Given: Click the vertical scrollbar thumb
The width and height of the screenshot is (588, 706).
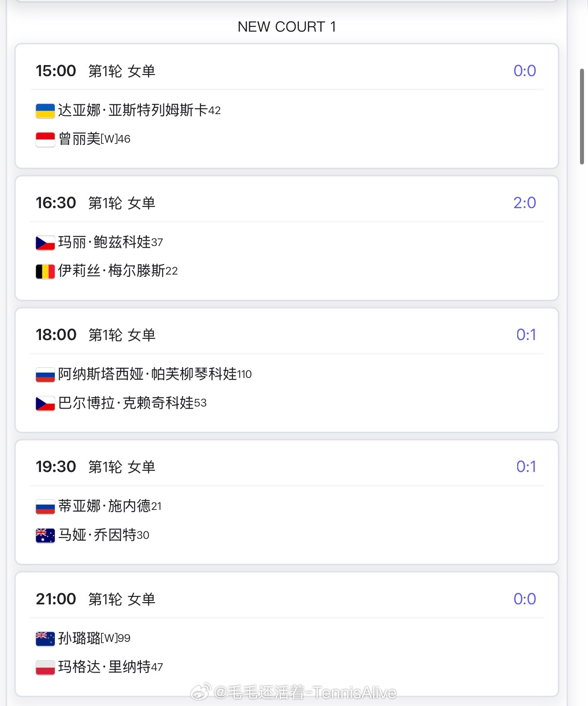Looking at the screenshot, I should tap(582, 117).
